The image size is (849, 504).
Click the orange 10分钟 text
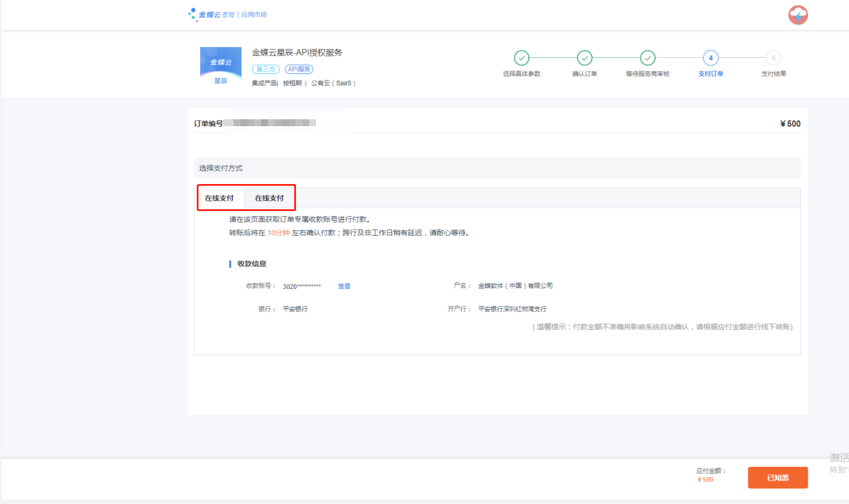pyautogui.click(x=279, y=233)
